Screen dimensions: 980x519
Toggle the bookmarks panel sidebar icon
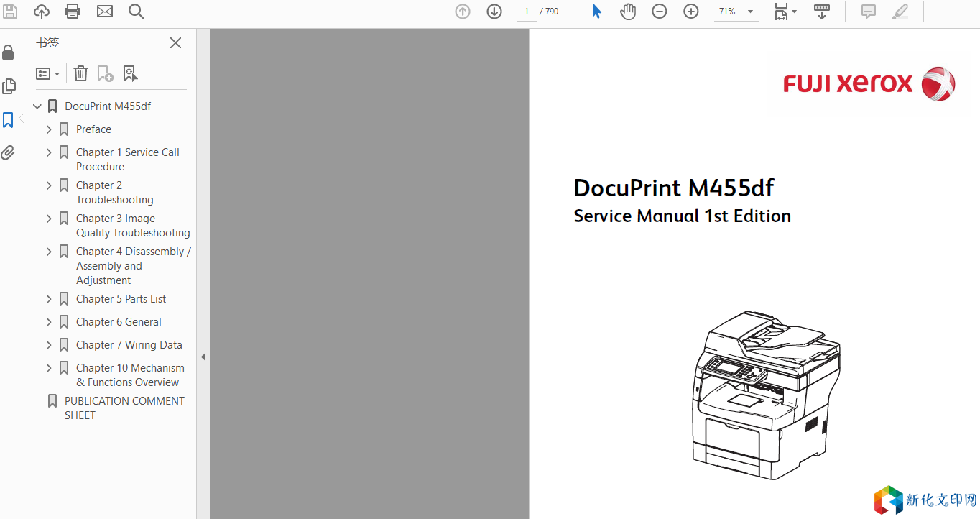[x=8, y=120]
